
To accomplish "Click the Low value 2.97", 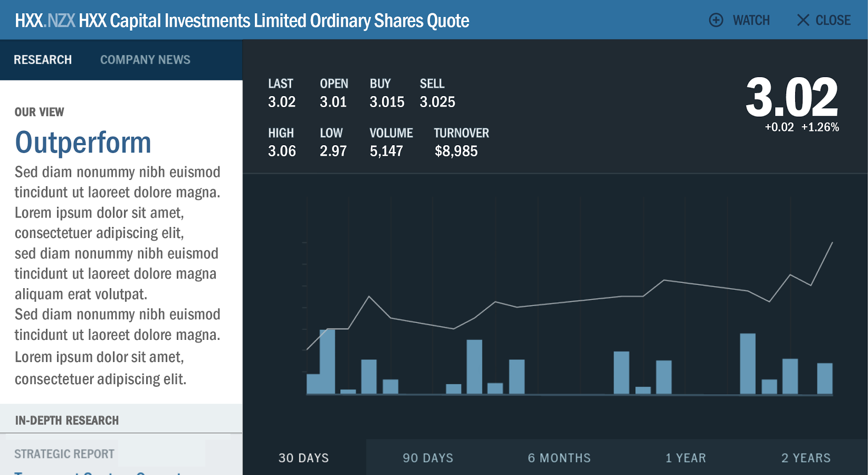I will 333,151.
